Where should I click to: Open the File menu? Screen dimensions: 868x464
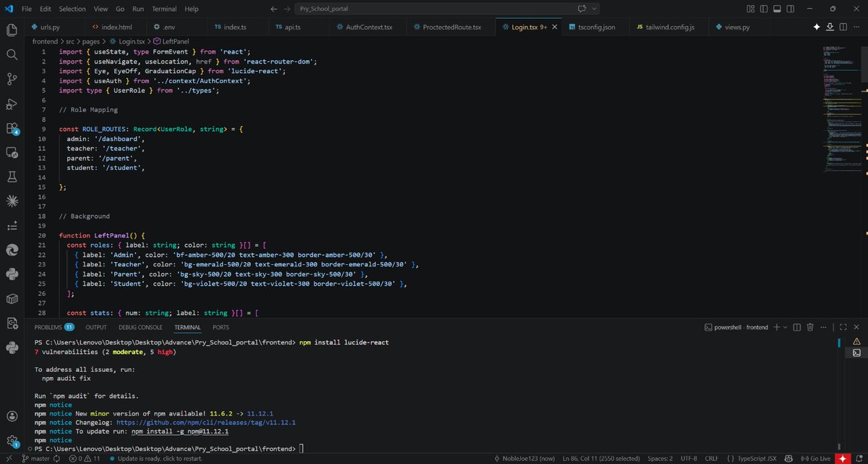pos(27,9)
